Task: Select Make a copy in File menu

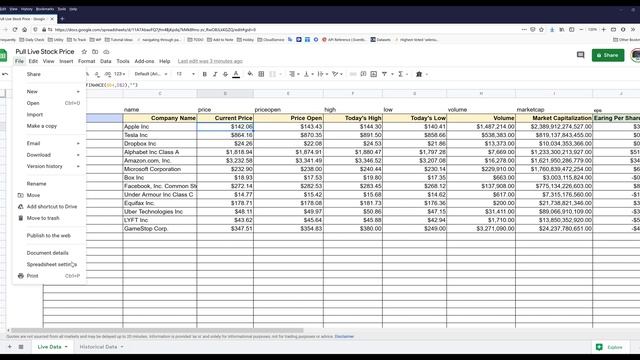Action: pos(49,126)
